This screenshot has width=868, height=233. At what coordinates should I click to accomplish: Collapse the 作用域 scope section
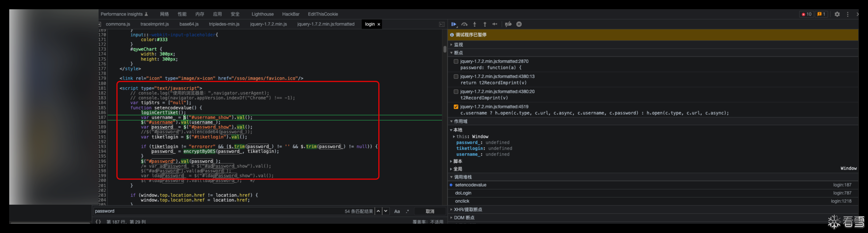click(x=452, y=121)
